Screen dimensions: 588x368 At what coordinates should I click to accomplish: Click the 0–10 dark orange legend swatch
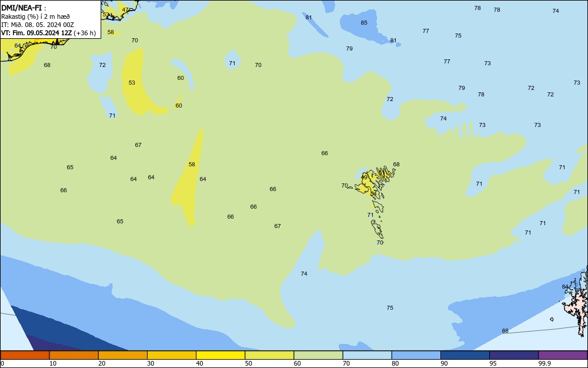pyautogui.click(x=25, y=355)
